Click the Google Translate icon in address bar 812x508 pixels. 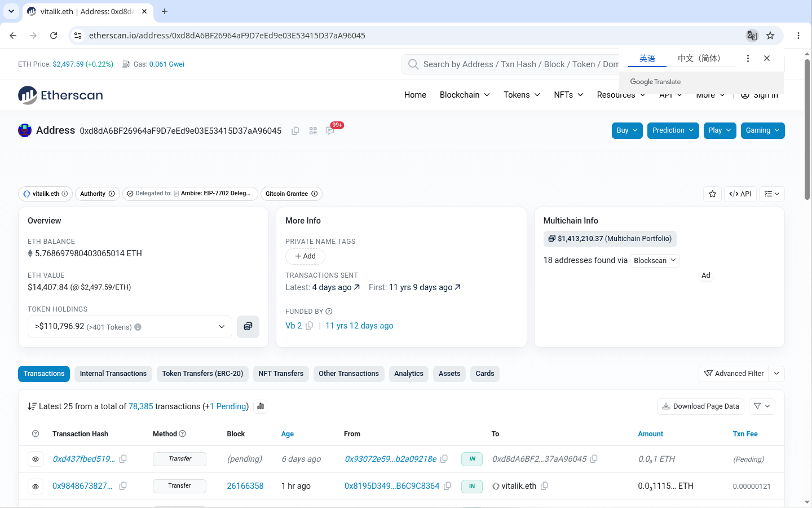752,36
